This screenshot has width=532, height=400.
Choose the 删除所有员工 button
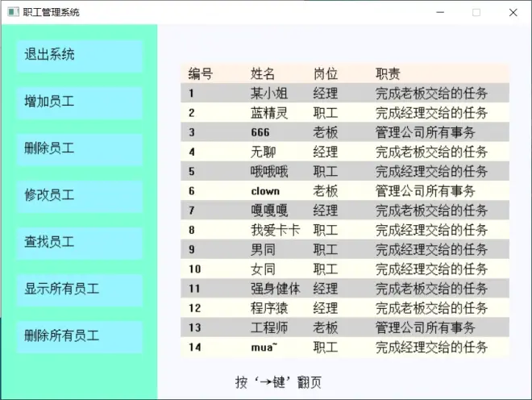click(x=79, y=335)
